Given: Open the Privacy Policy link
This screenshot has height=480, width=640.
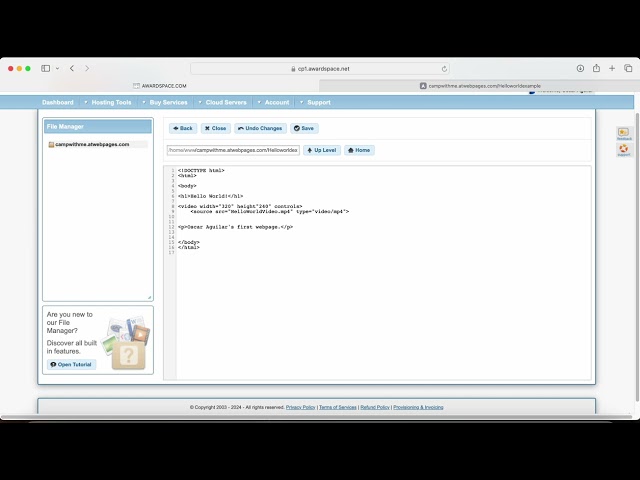Looking at the screenshot, I should 300,407.
